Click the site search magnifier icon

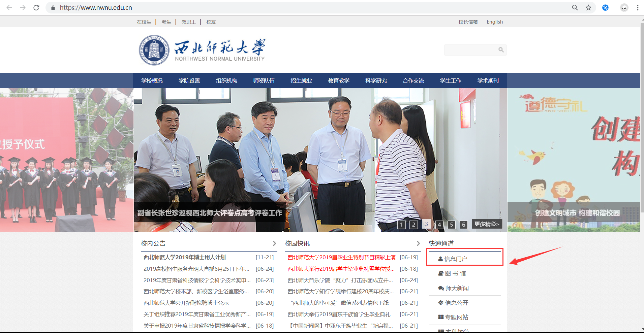[x=501, y=50]
